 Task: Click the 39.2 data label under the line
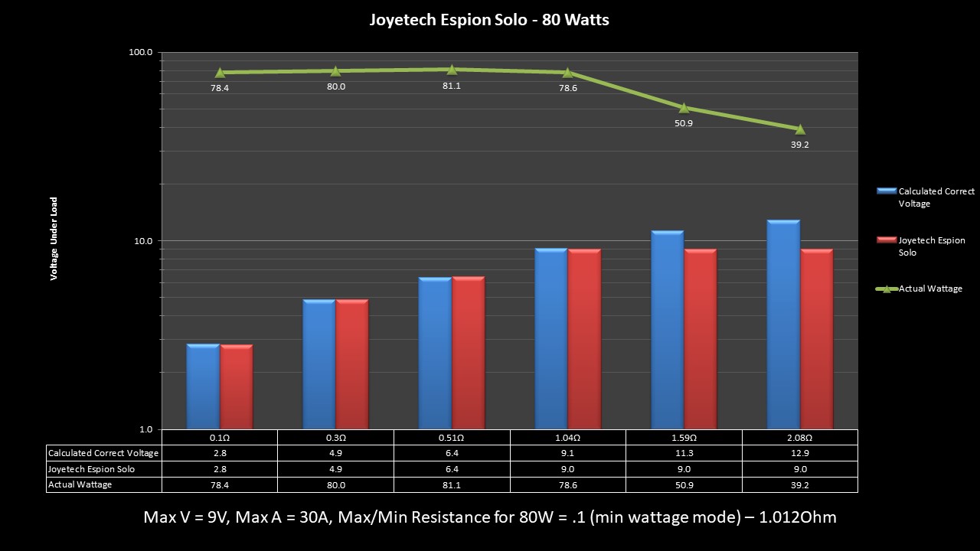(800, 144)
